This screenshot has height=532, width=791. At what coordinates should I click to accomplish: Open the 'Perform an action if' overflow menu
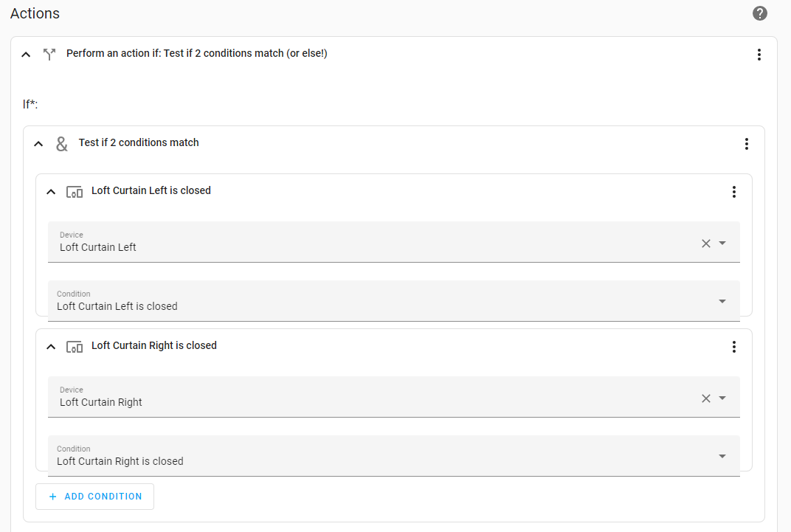[x=759, y=55]
